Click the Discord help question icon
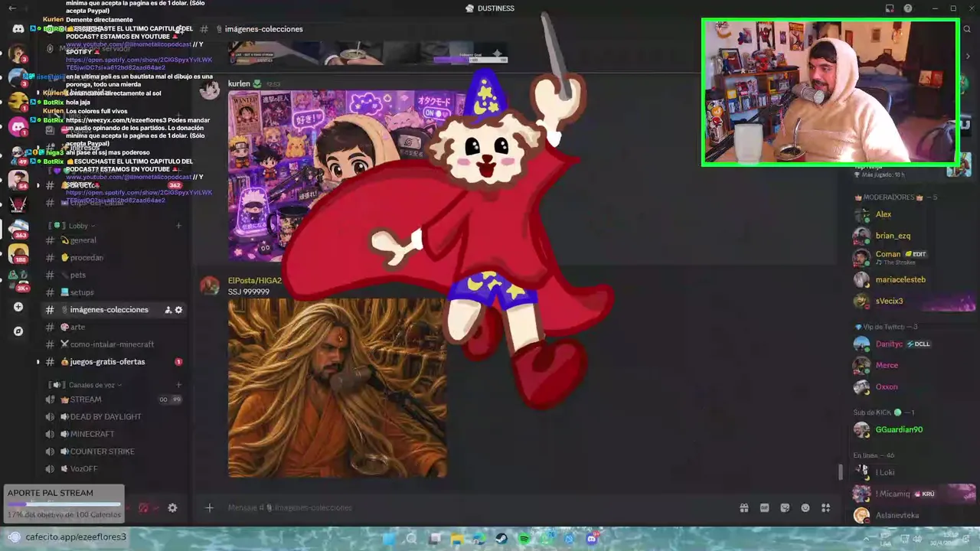 908,8
